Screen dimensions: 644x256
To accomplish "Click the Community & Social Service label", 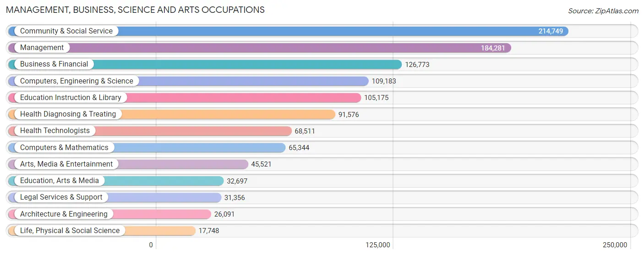I will (66, 31).
